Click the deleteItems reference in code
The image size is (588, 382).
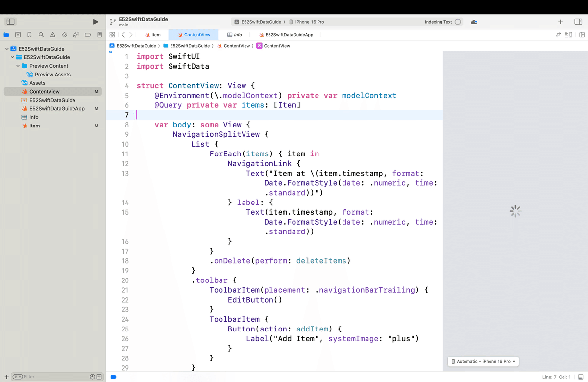pos(321,261)
